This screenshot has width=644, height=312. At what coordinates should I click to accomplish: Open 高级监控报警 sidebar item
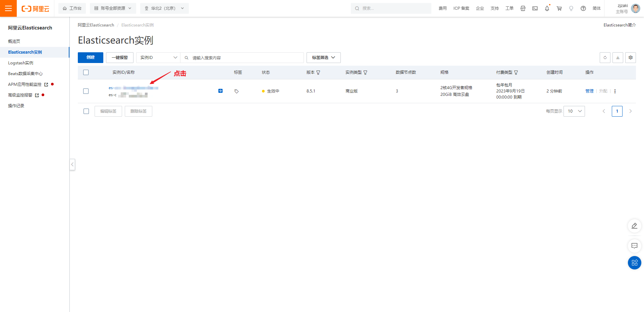coord(20,95)
